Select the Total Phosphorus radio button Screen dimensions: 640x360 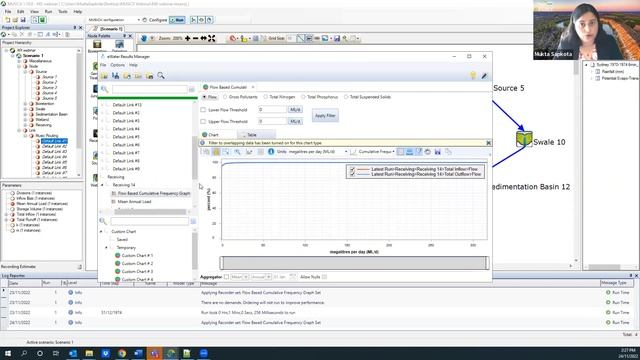tap(303, 97)
